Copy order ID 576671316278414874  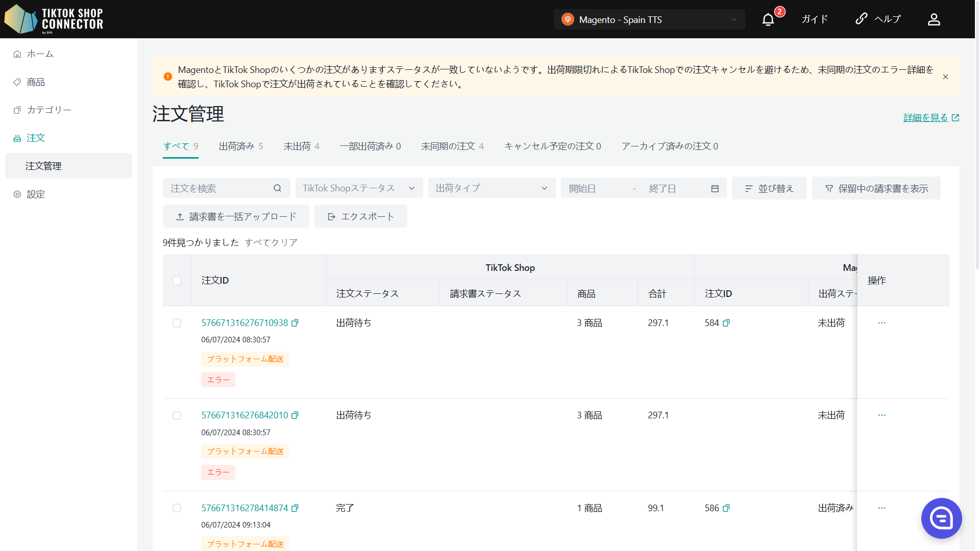[295, 508]
